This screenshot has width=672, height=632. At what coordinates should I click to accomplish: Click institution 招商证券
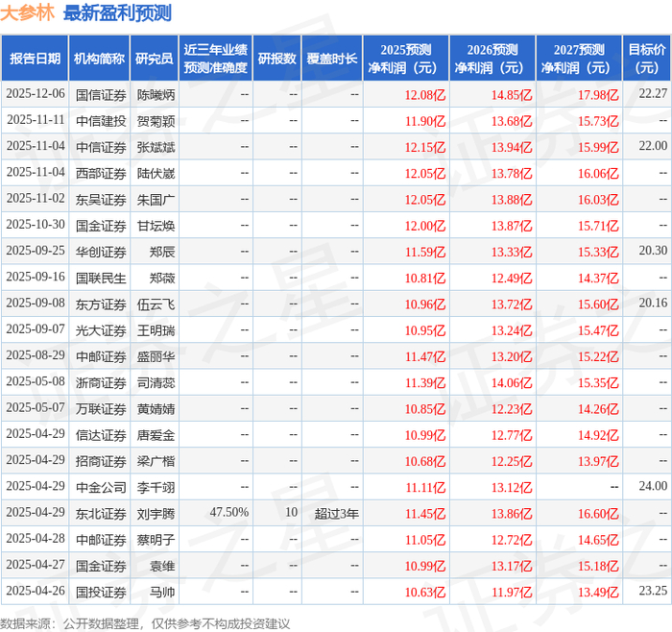(x=101, y=461)
